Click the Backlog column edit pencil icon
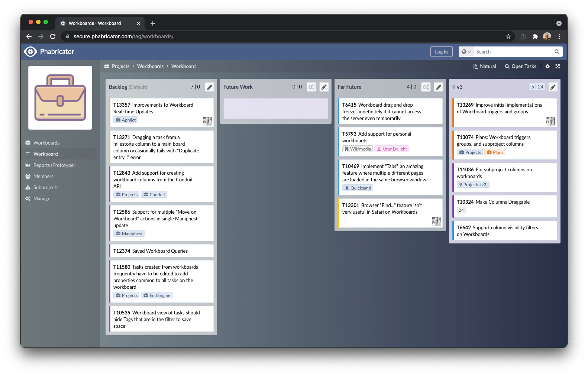Screen dimensions: 588x375 [210, 87]
